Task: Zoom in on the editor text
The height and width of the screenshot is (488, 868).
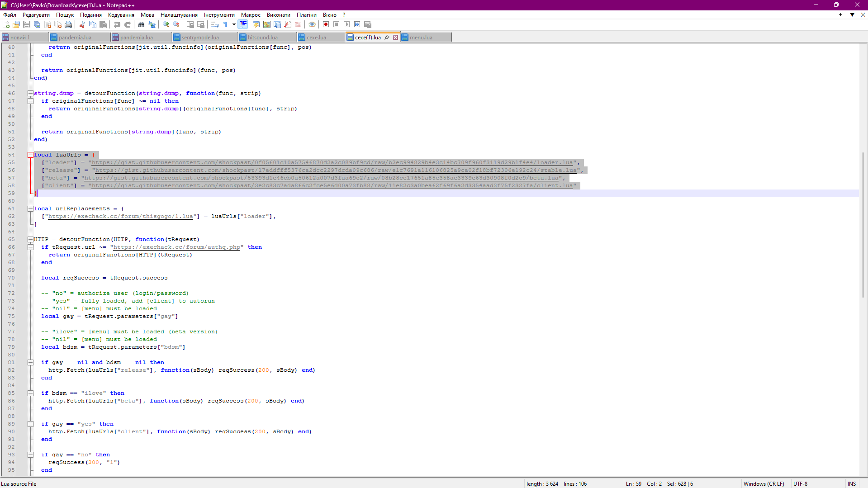Action: click(166, 24)
